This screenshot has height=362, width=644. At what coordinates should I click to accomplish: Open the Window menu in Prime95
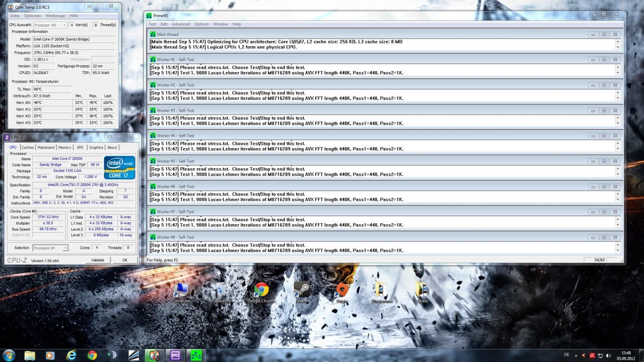click(x=221, y=24)
